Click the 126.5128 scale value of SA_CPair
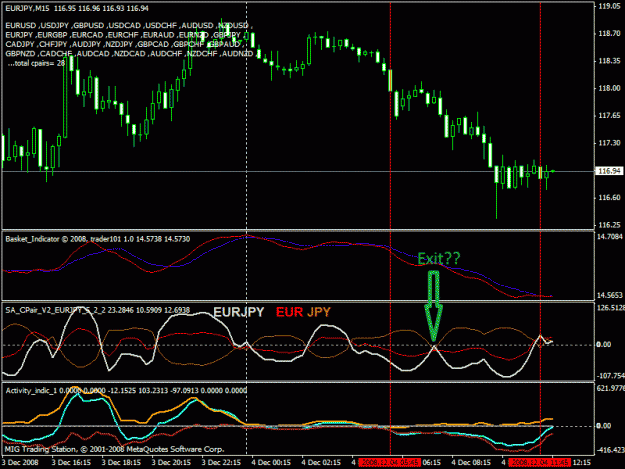625x469 pixels. pyautogui.click(x=611, y=308)
